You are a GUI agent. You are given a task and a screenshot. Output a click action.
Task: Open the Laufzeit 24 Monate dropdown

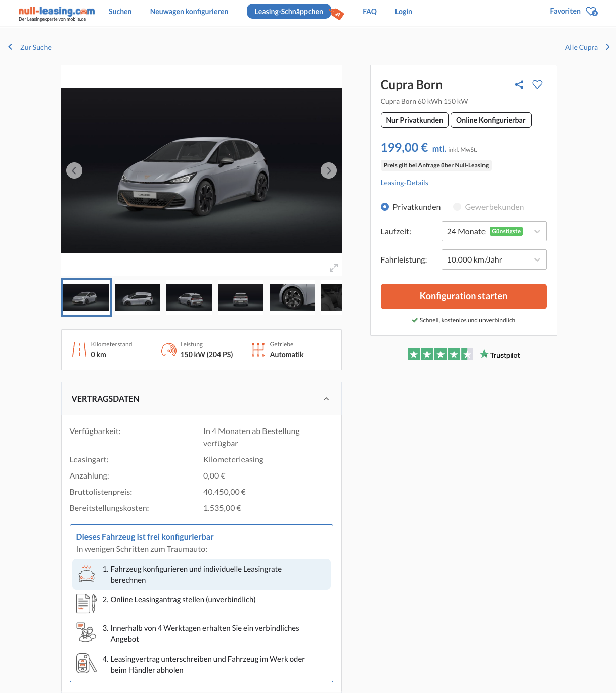coord(494,231)
